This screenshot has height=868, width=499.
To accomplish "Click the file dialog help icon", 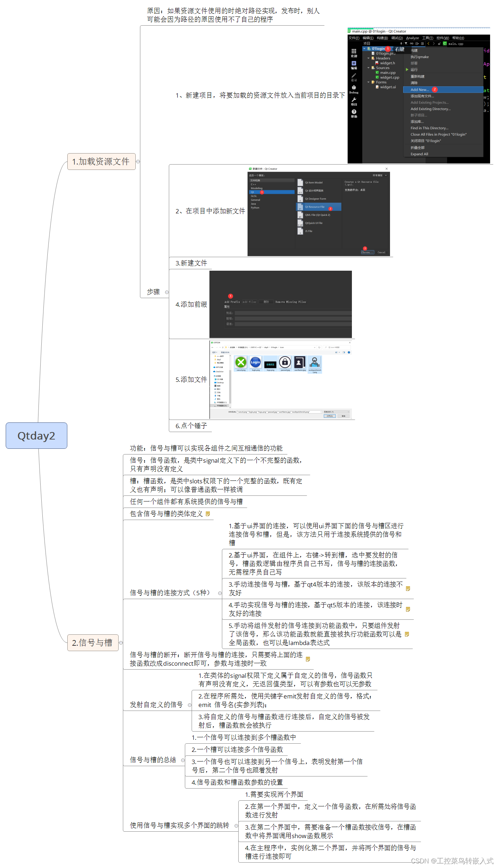I will pyautogui.click(x=349, y=352).
